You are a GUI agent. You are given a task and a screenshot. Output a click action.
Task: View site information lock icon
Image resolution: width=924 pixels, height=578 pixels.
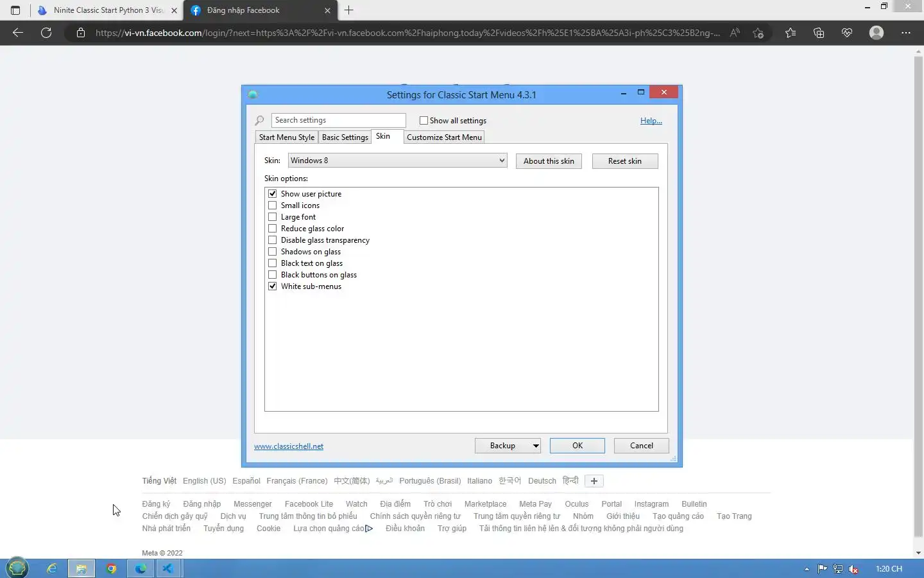pos(81,33)
